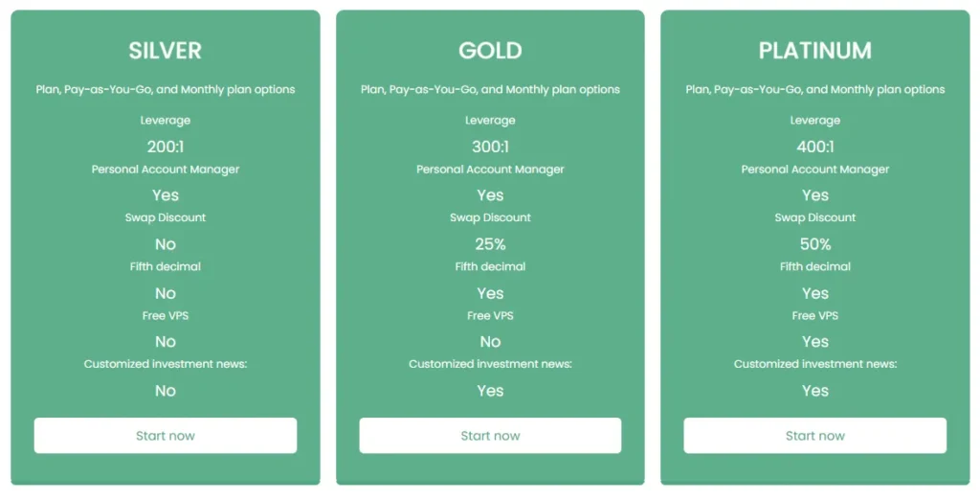The image size is (980, 500).
Task: Click the Gold 25% swap discount value
Action: [490, 244]
